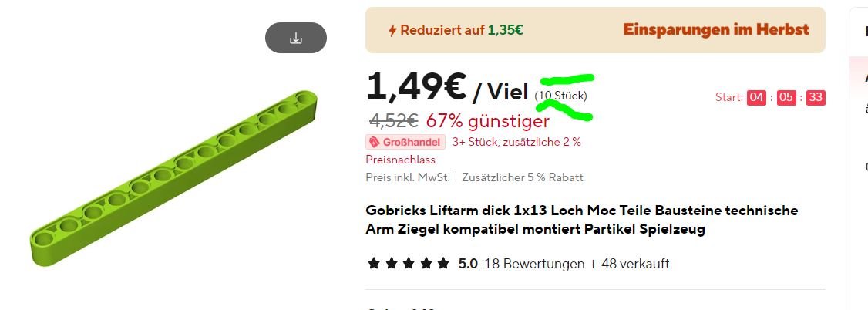Click the fifth rating star
The height and width of the screenshot is (310, 868).
tap(443, 264)
